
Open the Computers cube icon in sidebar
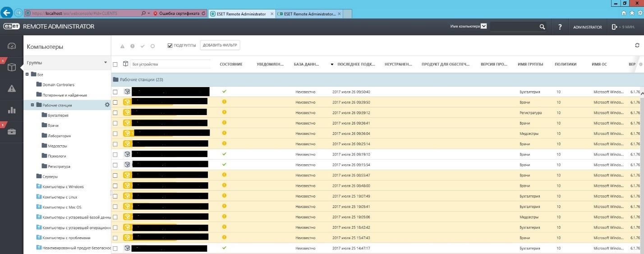point(12,67)
